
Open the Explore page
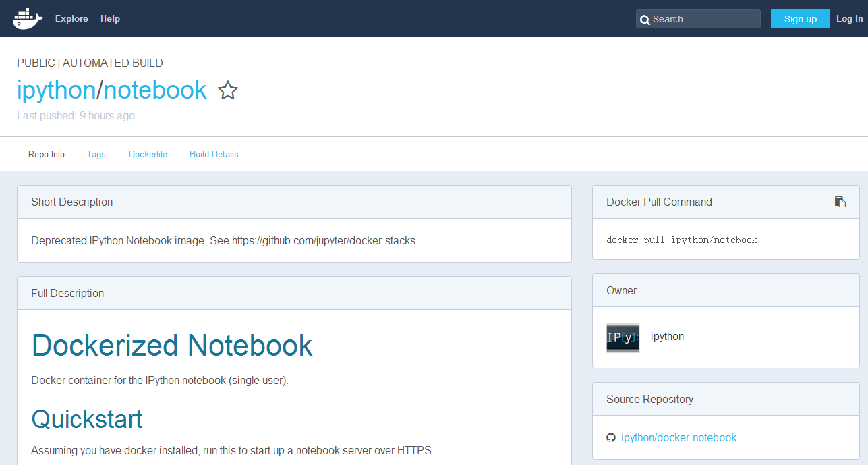pyautogui.click(x=71, y=18)
